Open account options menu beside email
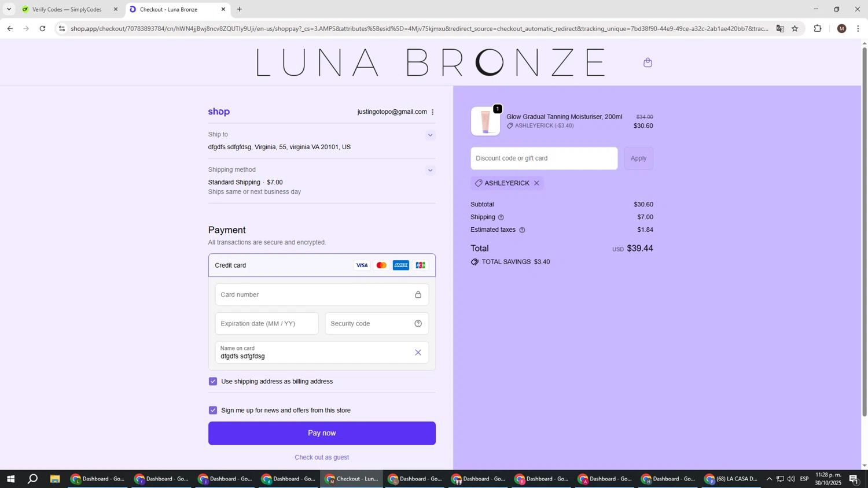The image size is (868, 488). (x=433, y=112)
